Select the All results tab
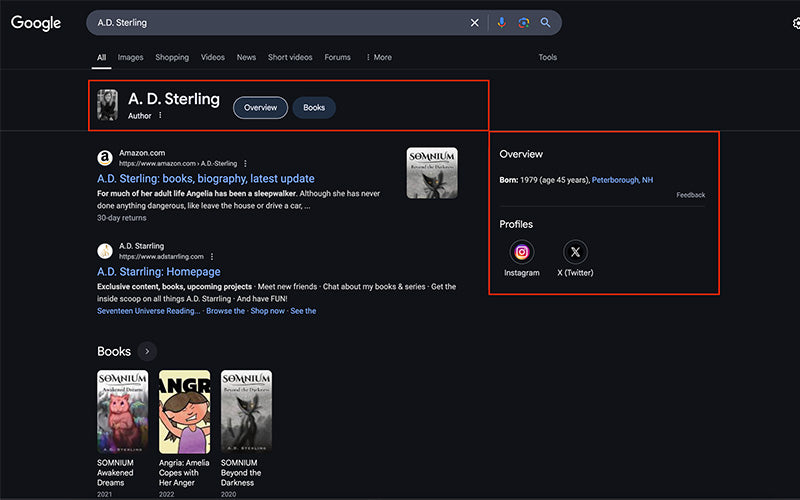Image resolution: width=800 pixels, height=500 pixels. 102,57
